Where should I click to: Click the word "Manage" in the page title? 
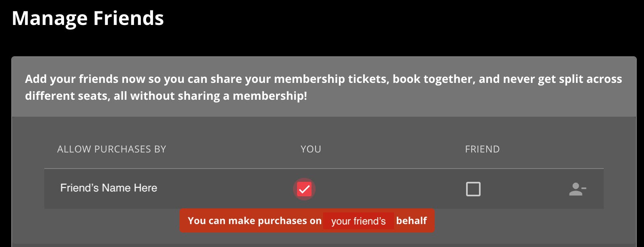click(x=50, y=19)
